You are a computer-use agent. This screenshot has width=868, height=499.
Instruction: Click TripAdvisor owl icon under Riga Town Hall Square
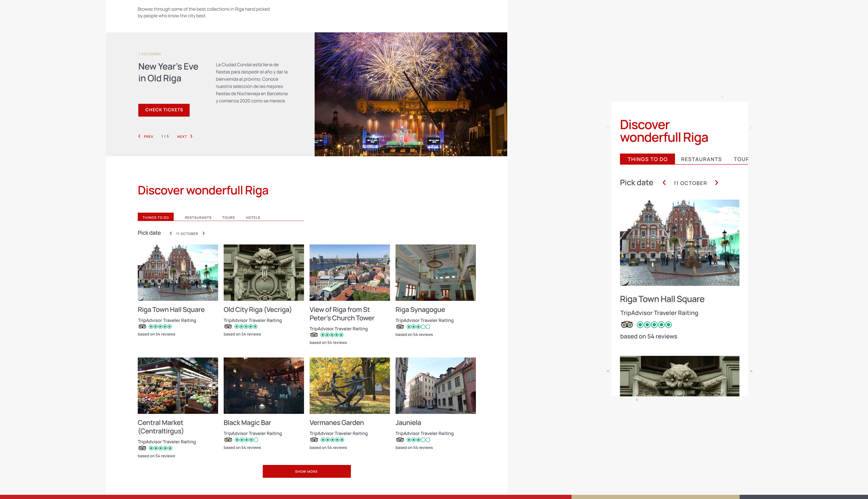[x=142, y=327]
